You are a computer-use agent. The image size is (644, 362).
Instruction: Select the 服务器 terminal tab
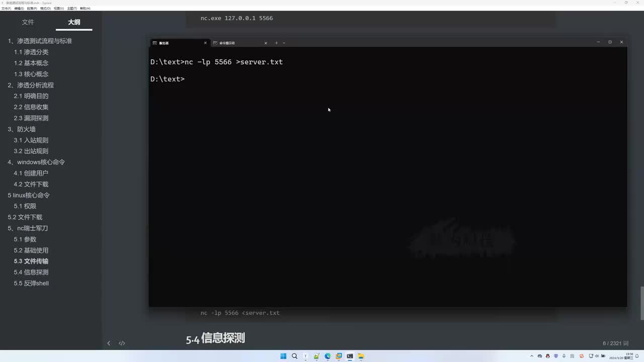(x=180, y=43)
